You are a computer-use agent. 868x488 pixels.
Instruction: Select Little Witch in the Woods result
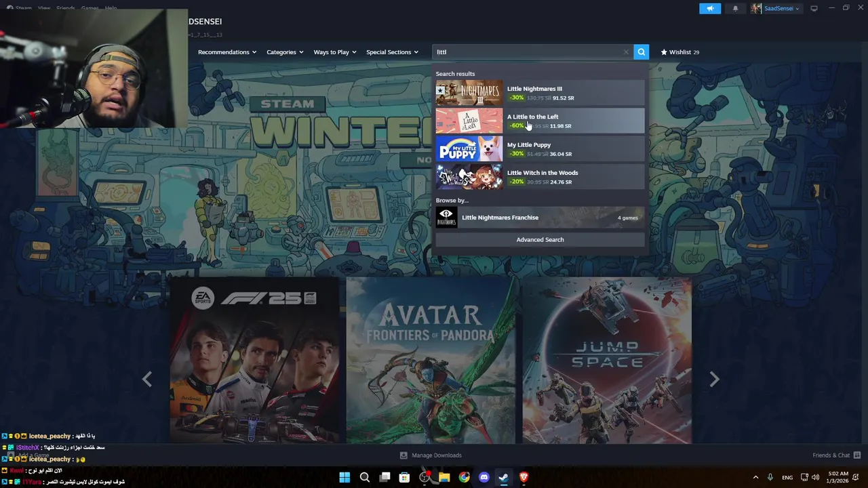540,177
